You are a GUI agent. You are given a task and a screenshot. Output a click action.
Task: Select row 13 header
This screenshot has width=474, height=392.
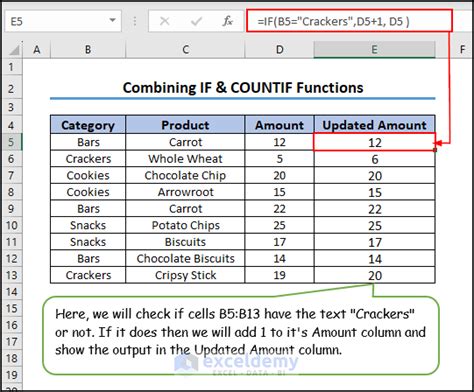(x=11, y=275)
